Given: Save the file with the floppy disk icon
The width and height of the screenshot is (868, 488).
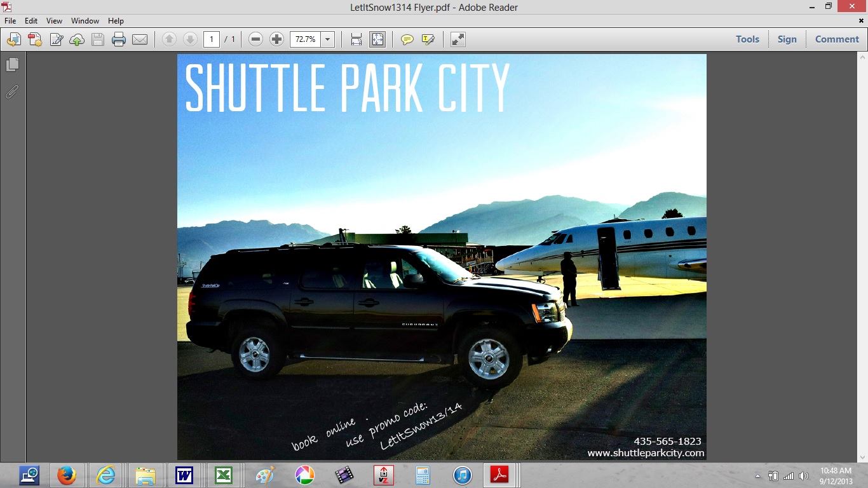Looking at the screenshot, I should 98,39.
